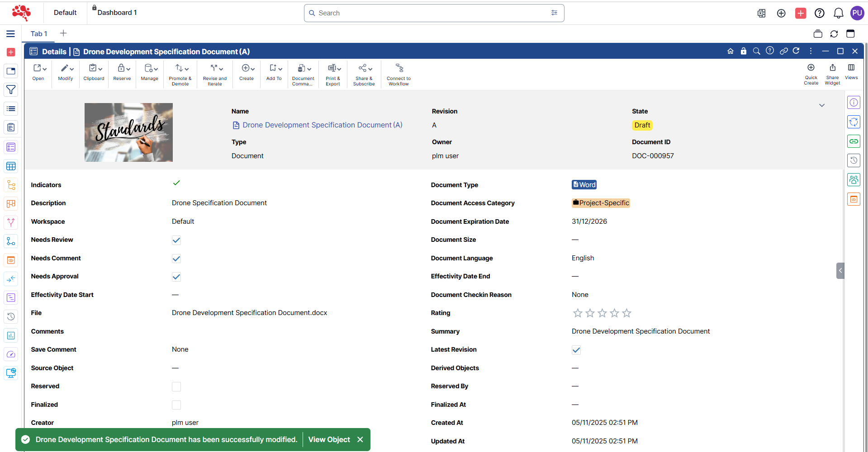Click the filter icon in left sidebar
This screenshot has height=452, width=868.
pos(11,89)
